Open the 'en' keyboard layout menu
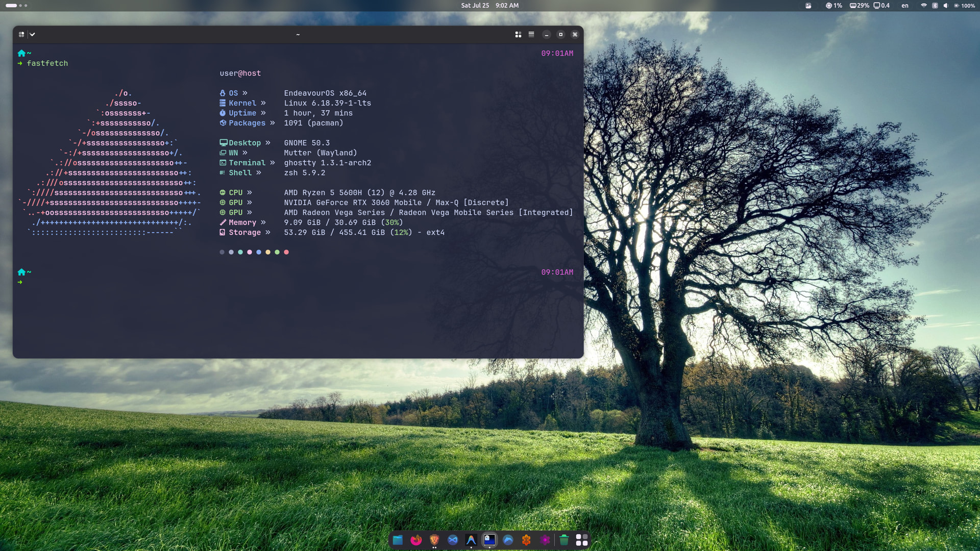 (905, 6)
